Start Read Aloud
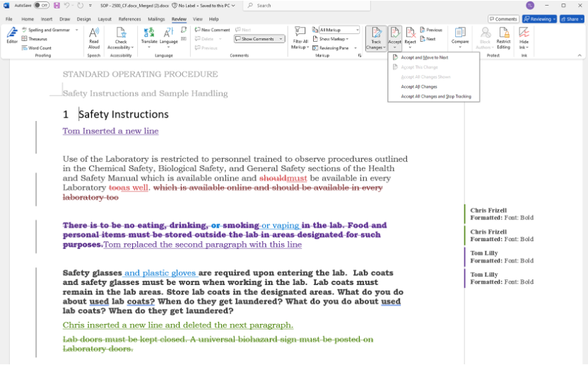 94,38
